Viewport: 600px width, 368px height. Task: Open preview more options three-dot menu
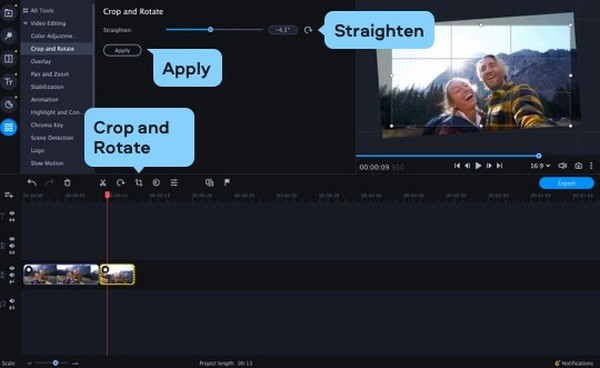click(x=591, y=166)
